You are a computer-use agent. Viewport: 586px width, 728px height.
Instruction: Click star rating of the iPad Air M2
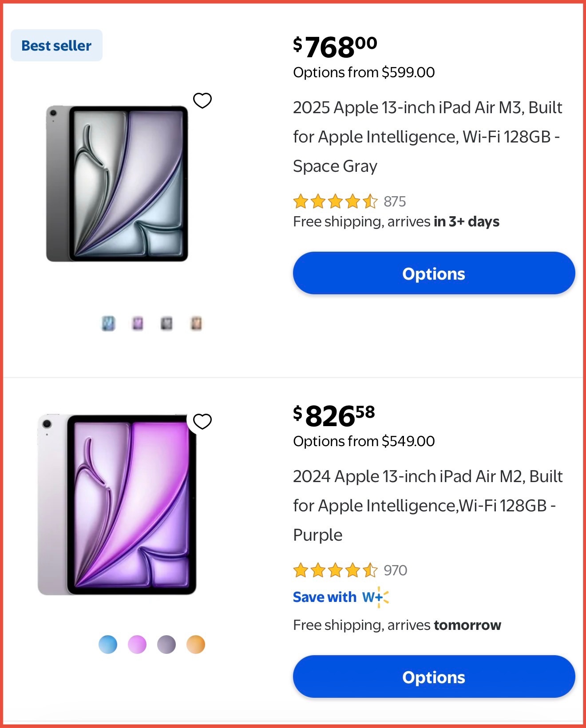point(335,570)
